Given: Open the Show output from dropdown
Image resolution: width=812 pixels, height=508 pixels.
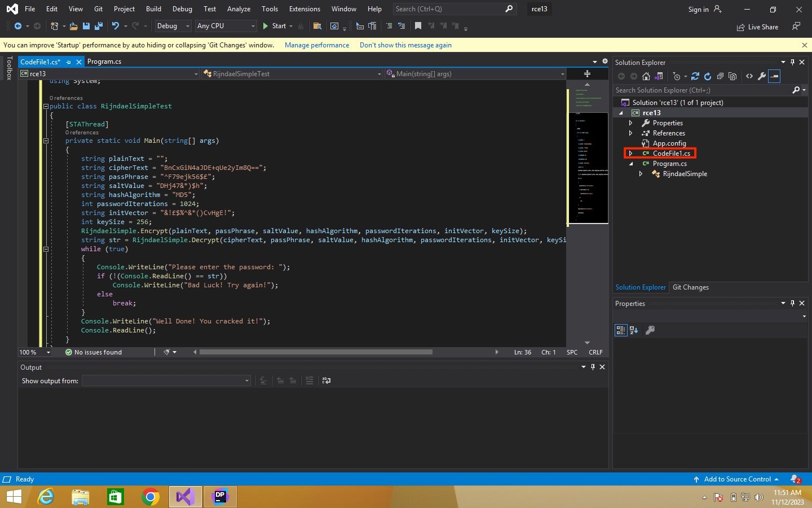Looking at the screenshot, I should (166, 381).
